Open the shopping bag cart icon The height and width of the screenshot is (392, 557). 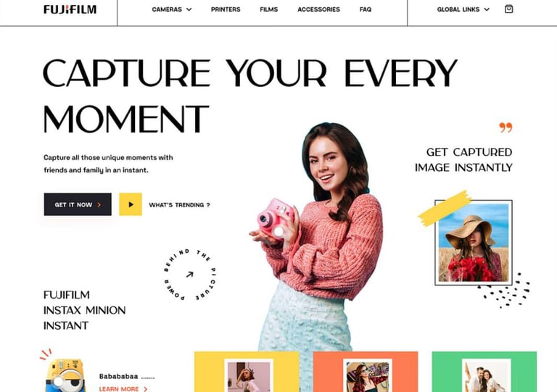coord(508,9)
